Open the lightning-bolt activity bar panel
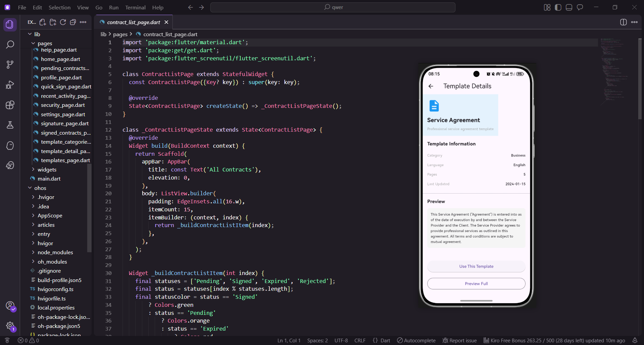The width and height of the screenshot is (644, 345). (10, 165)
